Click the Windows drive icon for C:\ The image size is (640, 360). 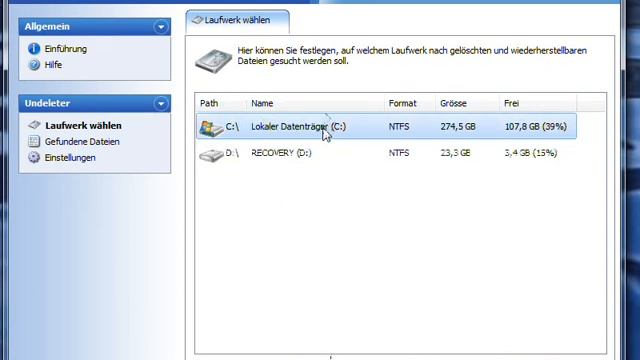pyautogui.click(x=211, y=128)
